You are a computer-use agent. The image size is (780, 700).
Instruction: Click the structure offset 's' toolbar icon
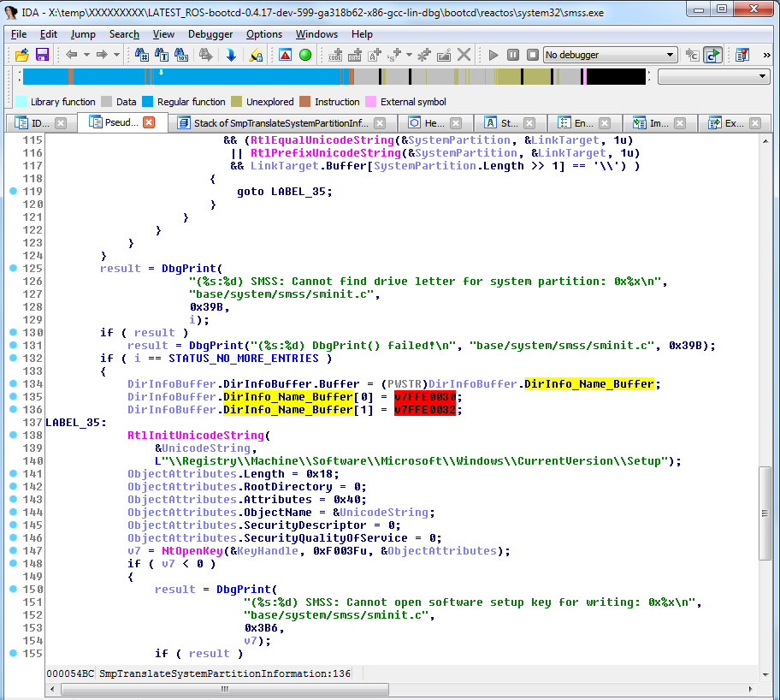(x=395, y=55)
